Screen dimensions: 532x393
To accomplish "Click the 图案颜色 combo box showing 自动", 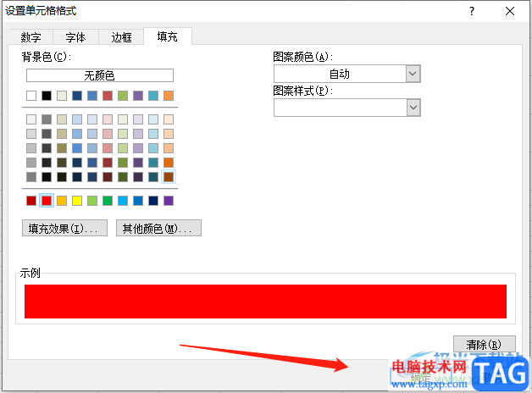I will [x=347, y=74].
